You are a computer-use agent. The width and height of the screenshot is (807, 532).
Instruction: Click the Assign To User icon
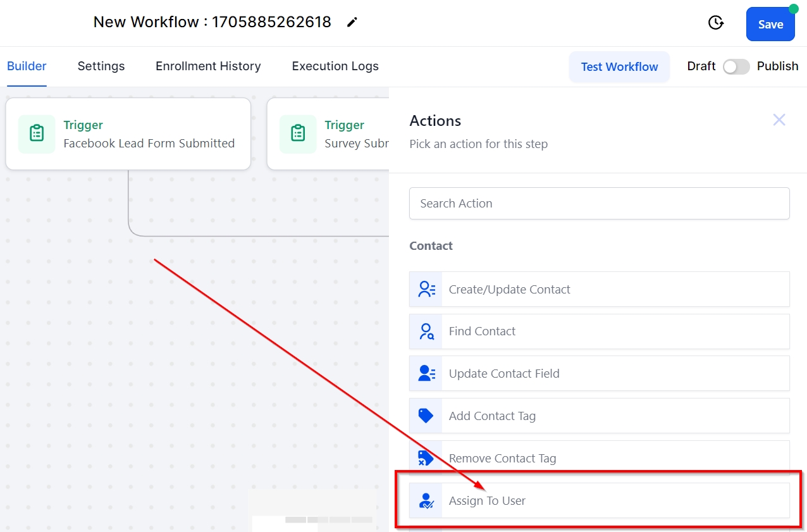click(426, 501)
